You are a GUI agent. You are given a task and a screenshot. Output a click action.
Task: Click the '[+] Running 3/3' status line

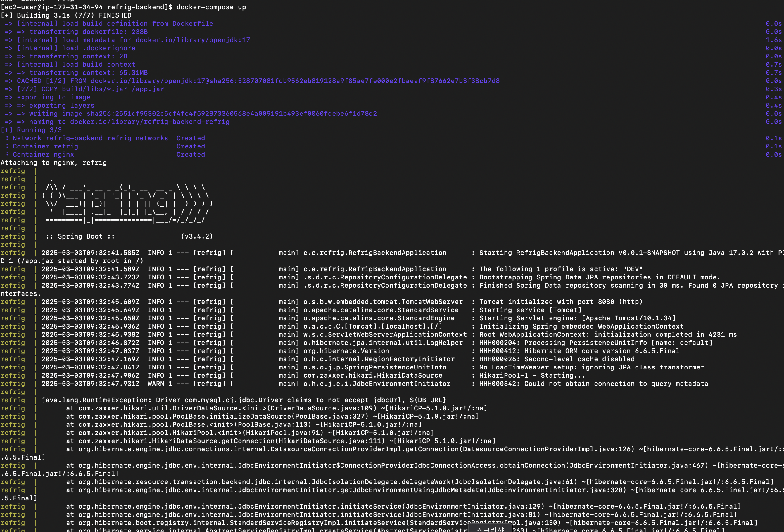click(x=31, y=130)
